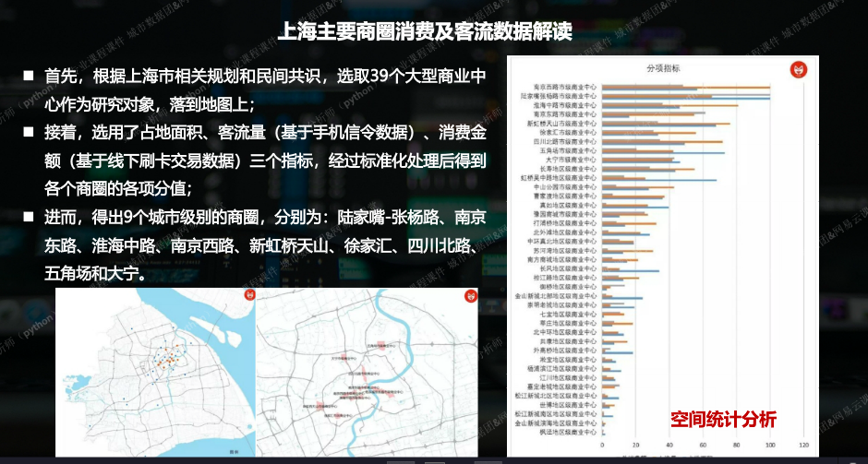Click the label 南方商城地区级商业中心

click(x=561, y=259)
